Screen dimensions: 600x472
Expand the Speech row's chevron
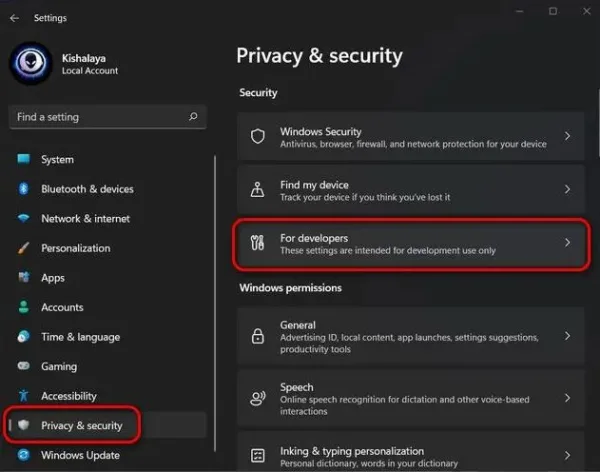567,399
